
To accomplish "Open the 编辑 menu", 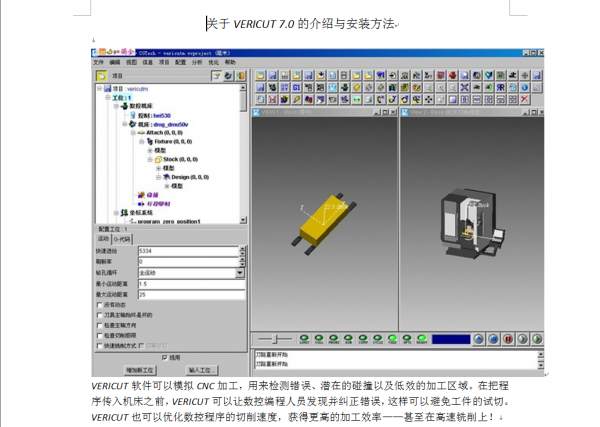I will 115,62.
